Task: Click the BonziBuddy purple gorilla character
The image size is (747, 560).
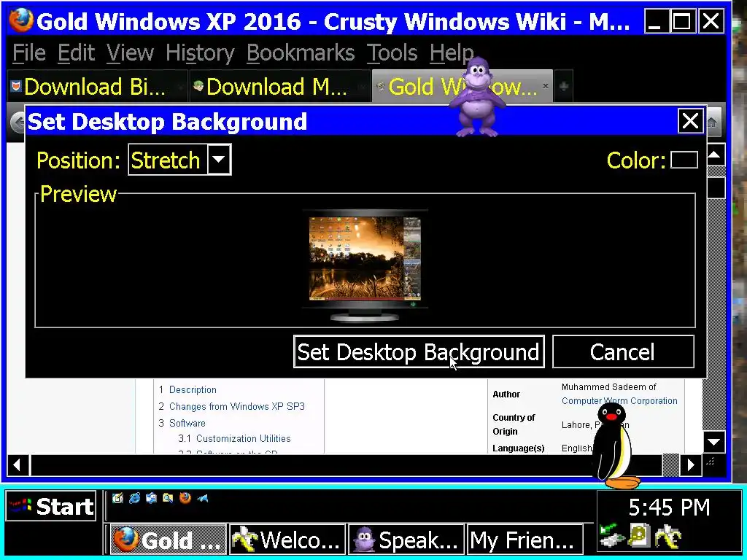Action: 476,97
